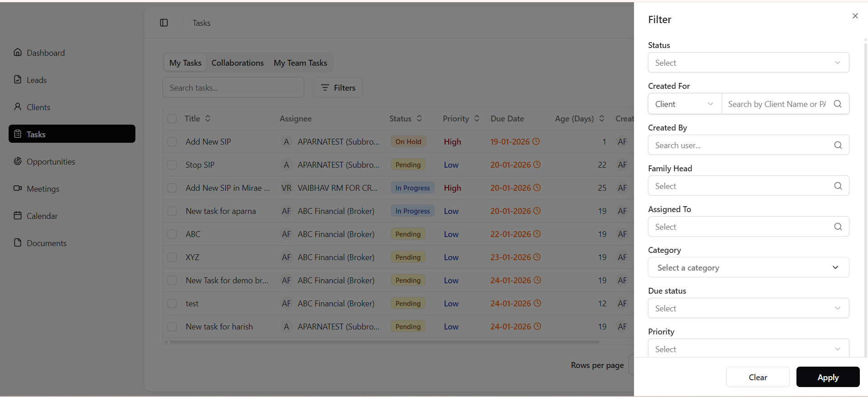
Task: Open the New Task for demo br... title
Action: pos(227,280)
